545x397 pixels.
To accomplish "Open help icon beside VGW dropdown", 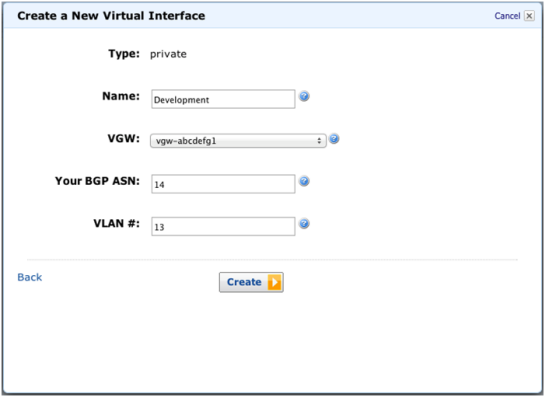I will coord(334,139).
